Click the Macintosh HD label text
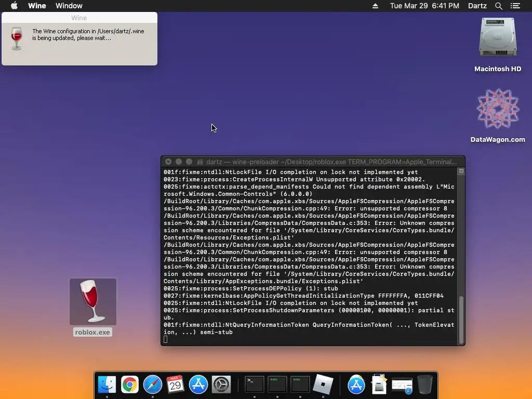This screenshot has height=399, width=532. 498,69
